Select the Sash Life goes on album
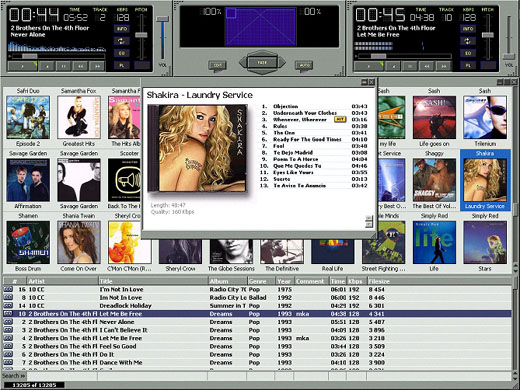 click(x=434, y=117)
